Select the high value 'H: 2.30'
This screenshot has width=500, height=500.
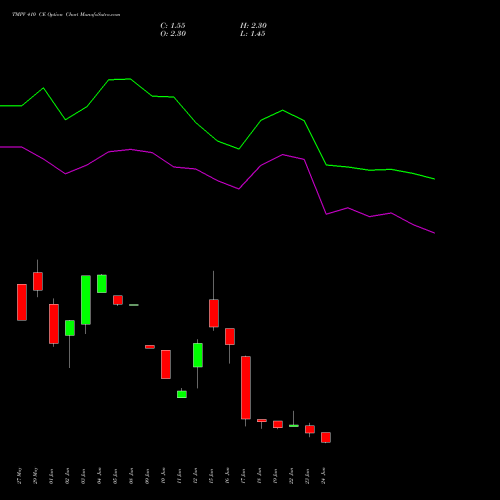pyautogui.click(x=253, y=26)
